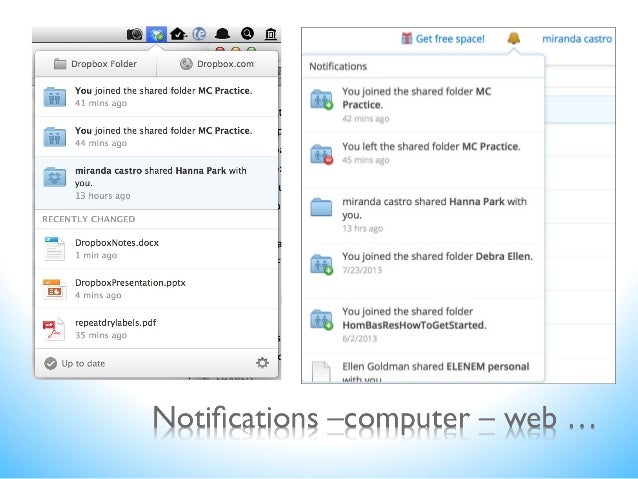The width and height of the screenshot is (638, 479).
Task: Open DropboxPresentation.pptx from recently changed
Action: (157, 289)
